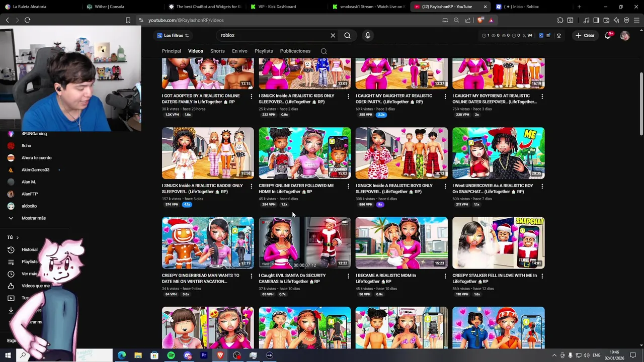Toggle the browser sidebar panel icon
Screen dimensions: 644x362
click(x=596, y=20)
